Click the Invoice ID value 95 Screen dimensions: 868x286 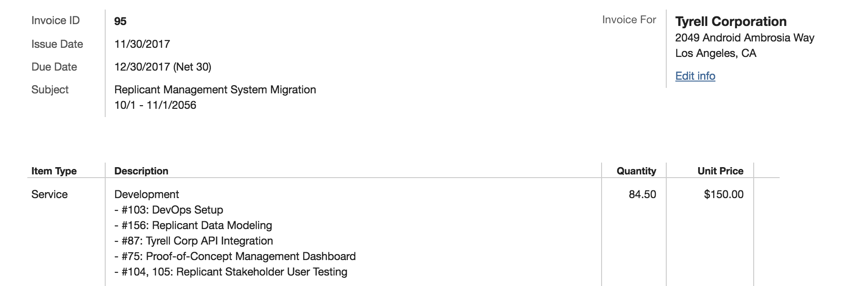click(120, 20)
